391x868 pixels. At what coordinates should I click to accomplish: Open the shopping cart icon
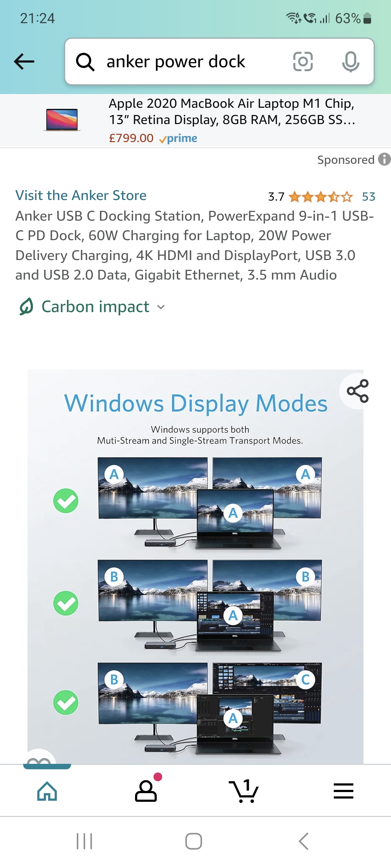coord(244,791)
